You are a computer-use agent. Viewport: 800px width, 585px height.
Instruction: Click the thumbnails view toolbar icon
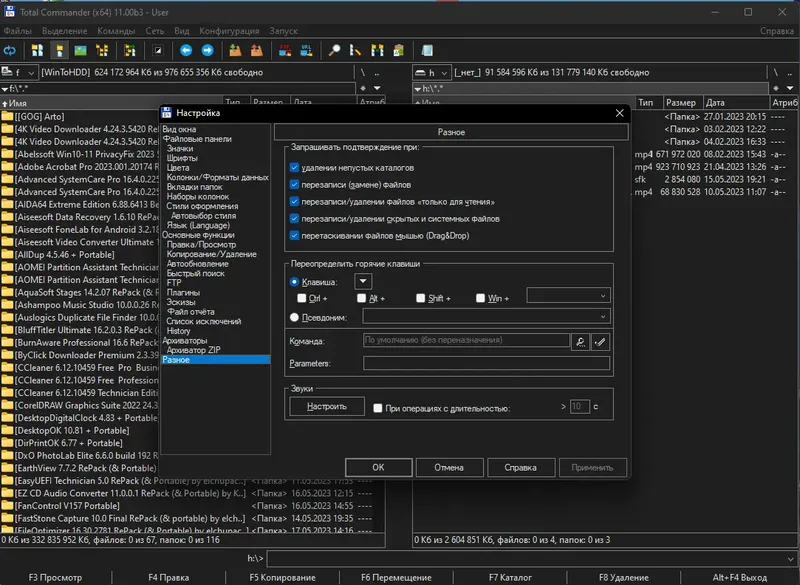pos(81,49)
